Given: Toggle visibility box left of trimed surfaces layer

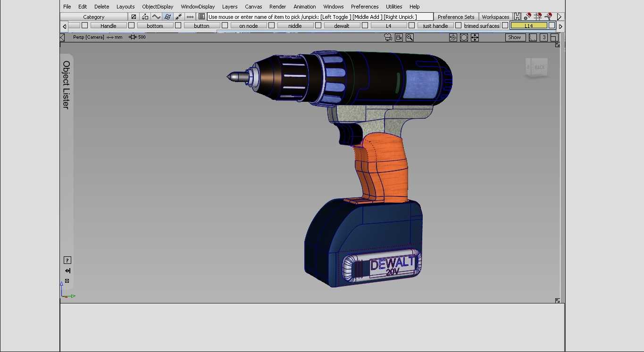Looking at the screenshot, I should pos(458,25).
